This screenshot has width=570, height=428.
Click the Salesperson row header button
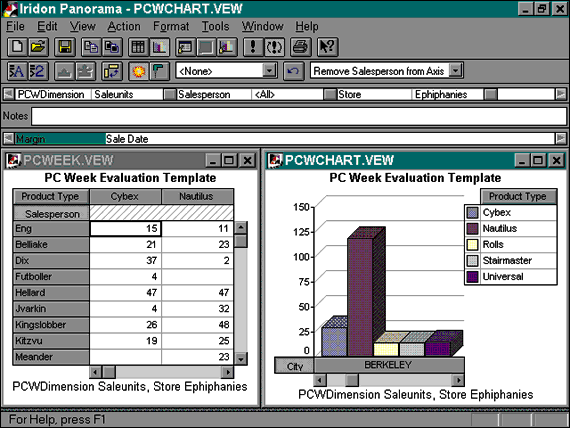51,214
